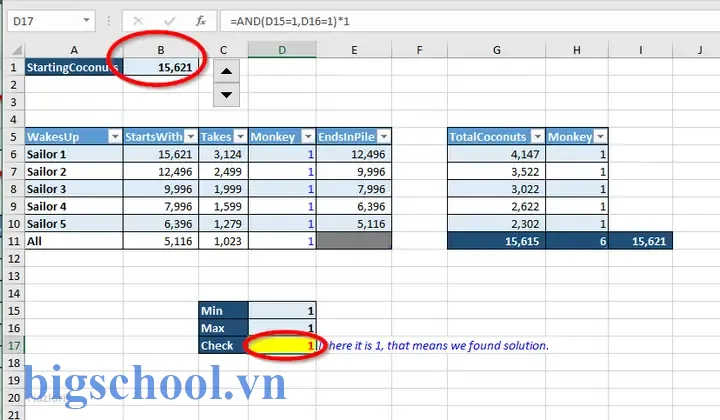Select the Takes value 3,124
Screen dimensions: 720x420
point(223,154)
